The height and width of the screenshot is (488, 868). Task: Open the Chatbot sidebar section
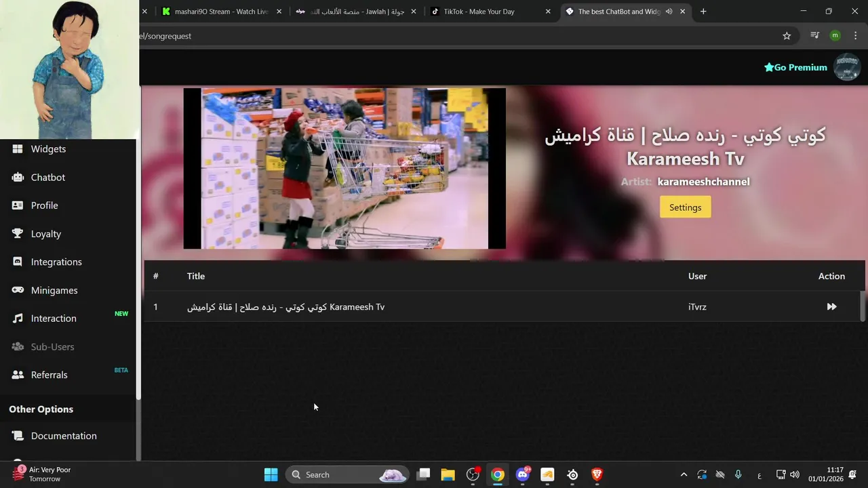[48, 178]
